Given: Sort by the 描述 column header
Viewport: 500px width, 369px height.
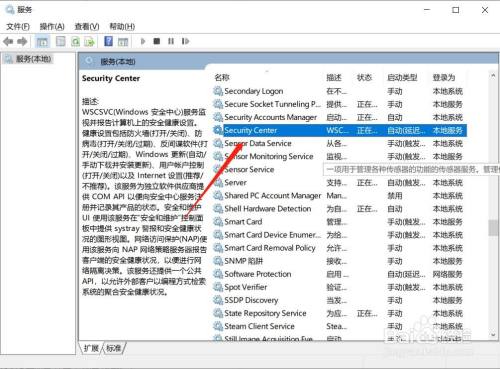Looking at the screenshot, I should pos(334,78).
